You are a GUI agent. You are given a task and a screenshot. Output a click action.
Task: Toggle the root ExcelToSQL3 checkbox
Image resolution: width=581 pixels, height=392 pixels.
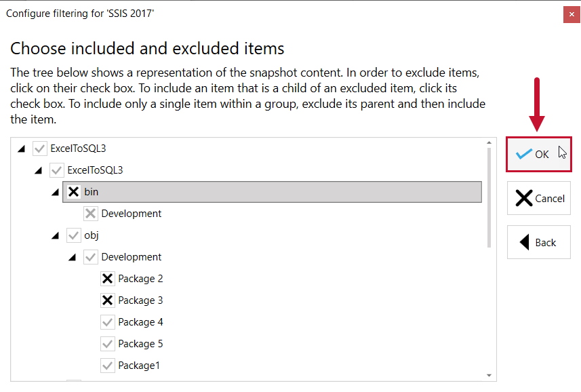[39, 149]
